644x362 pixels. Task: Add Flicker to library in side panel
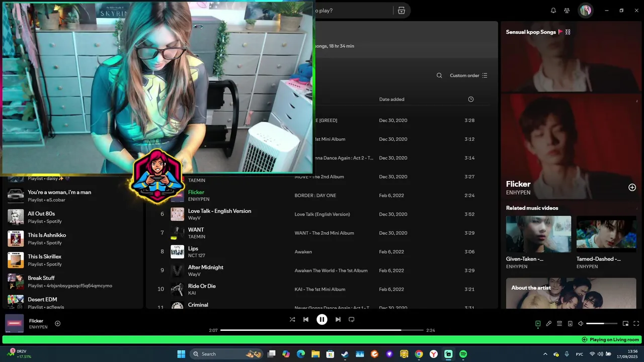[632, 188]
